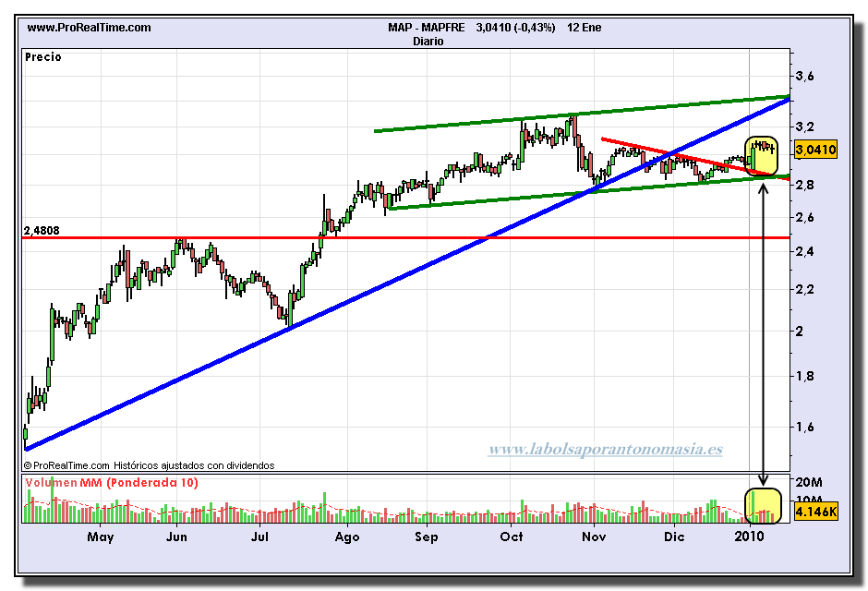Viewport: 868px width, 591px height.
Task: Click the 2,2 price axis value
Action: click(x=805, y=289)
